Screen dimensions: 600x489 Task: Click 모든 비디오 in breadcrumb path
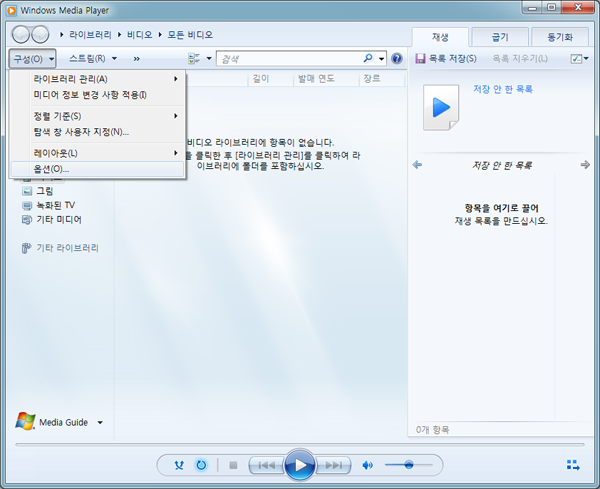(190, 35)
